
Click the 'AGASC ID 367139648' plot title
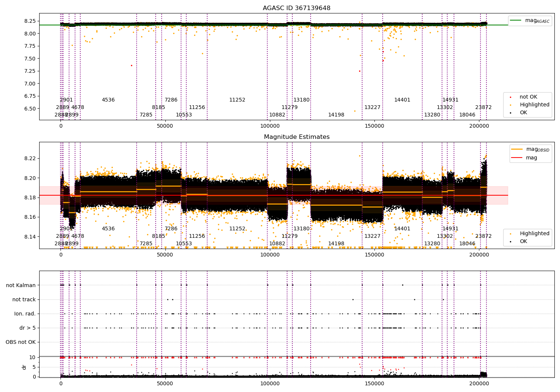pyautogui.click(x=296, y=8)
